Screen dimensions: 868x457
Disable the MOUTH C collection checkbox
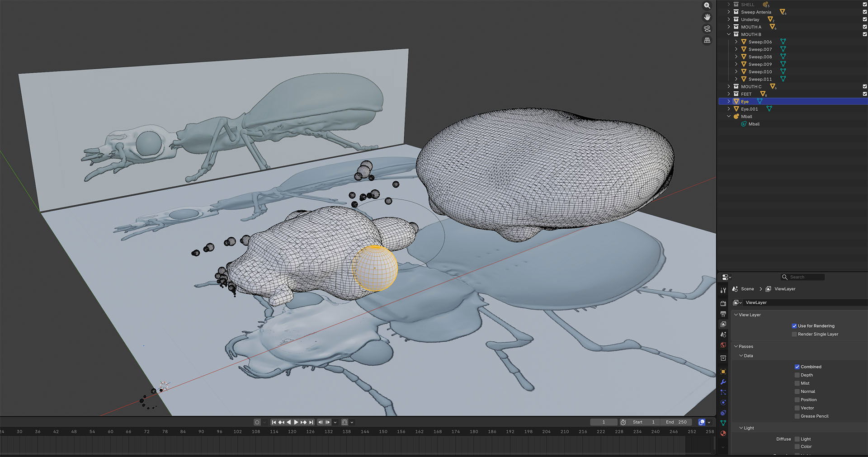pyautogui.click(x=864, y=86)
